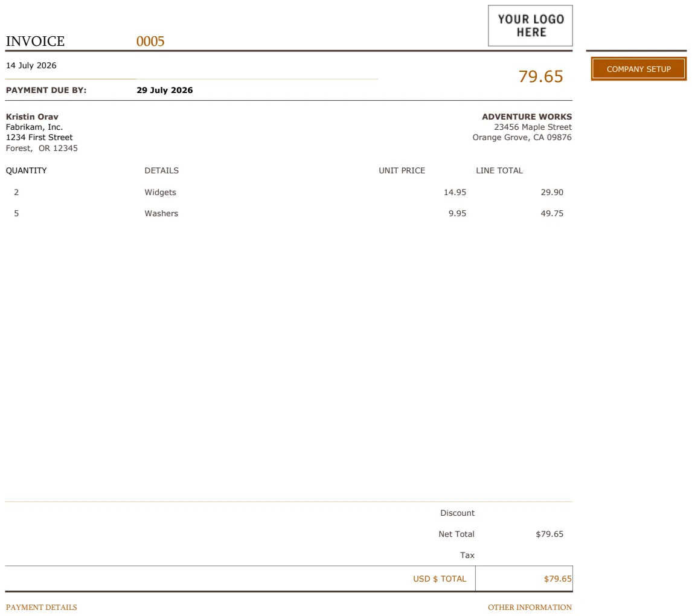692x616 pixels.
Task: Click the Discount label
Action: 457,513
